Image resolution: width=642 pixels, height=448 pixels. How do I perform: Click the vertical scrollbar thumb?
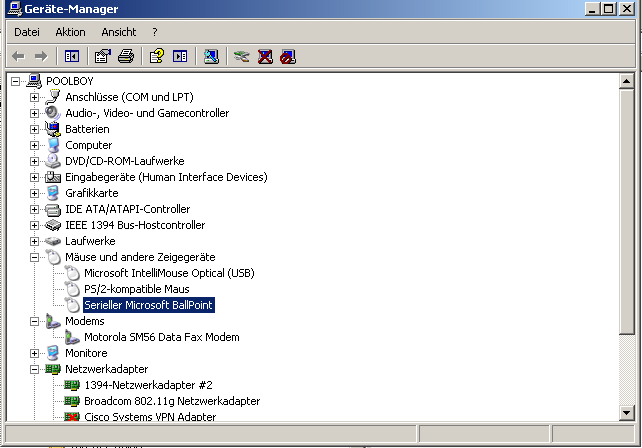(626, 212)
